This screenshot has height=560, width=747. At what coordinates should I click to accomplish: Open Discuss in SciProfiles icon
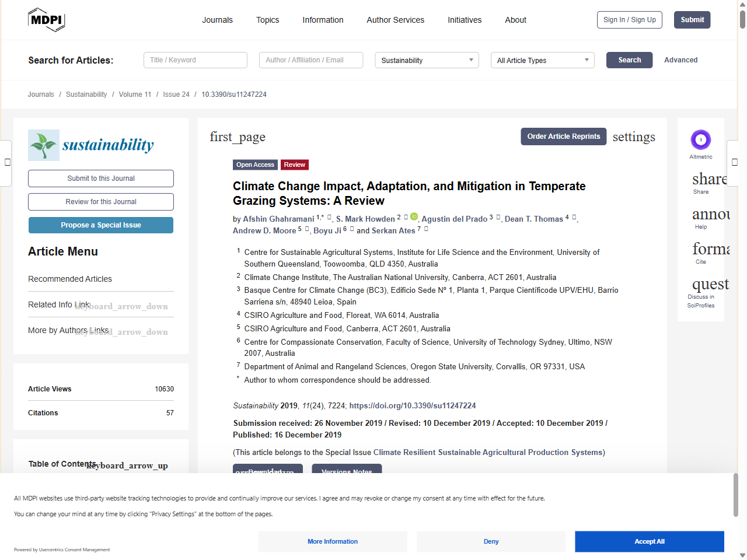[710, 284]
